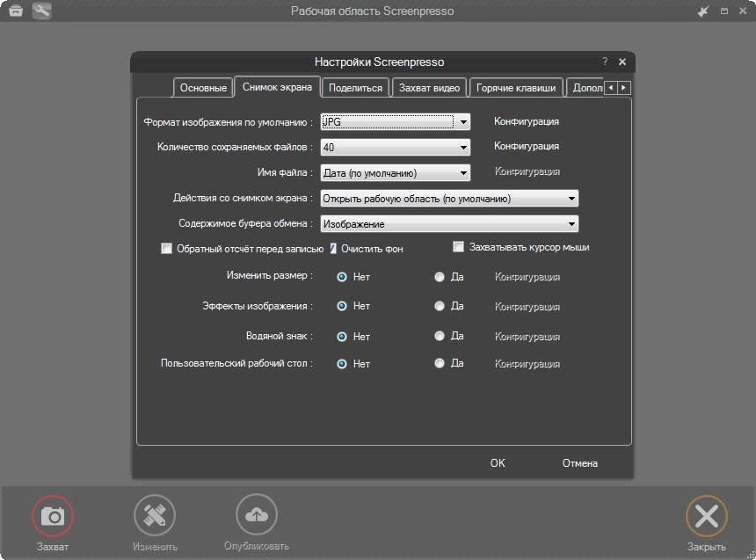Select Да for Водяной знак
The height and width of the screenshot is (560, 756).
pos(440,336)
